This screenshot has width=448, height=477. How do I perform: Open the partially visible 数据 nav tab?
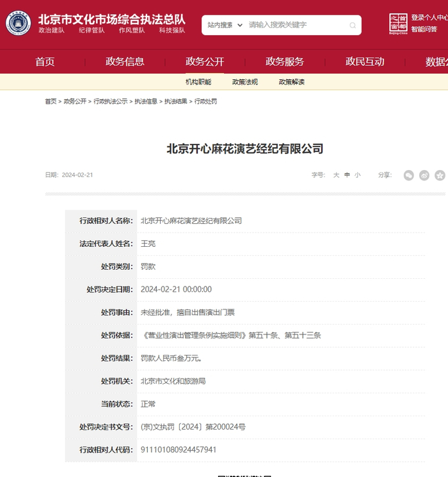[x=436, y=62]
